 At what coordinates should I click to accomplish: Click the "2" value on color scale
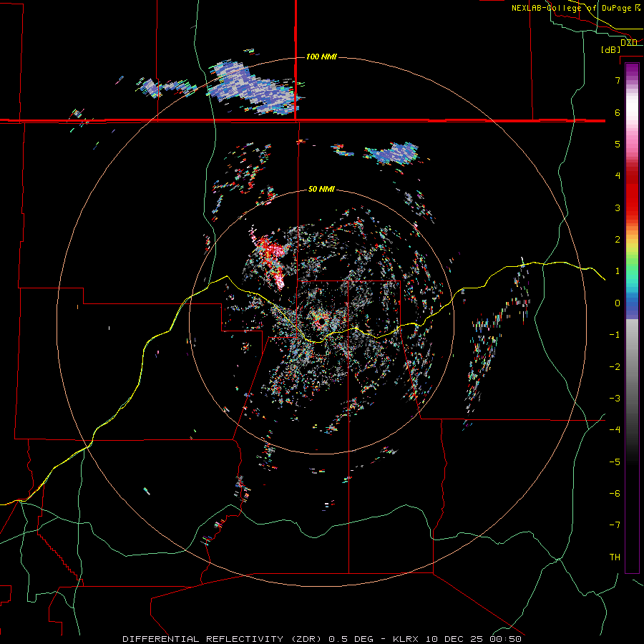(x=618, y=240)
